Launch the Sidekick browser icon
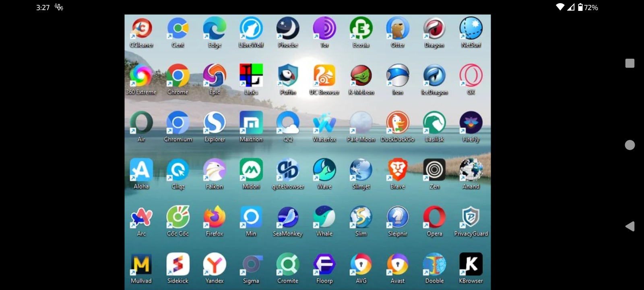Image resolution: width=644 pixels, height=290 pixels. point(178,264)
